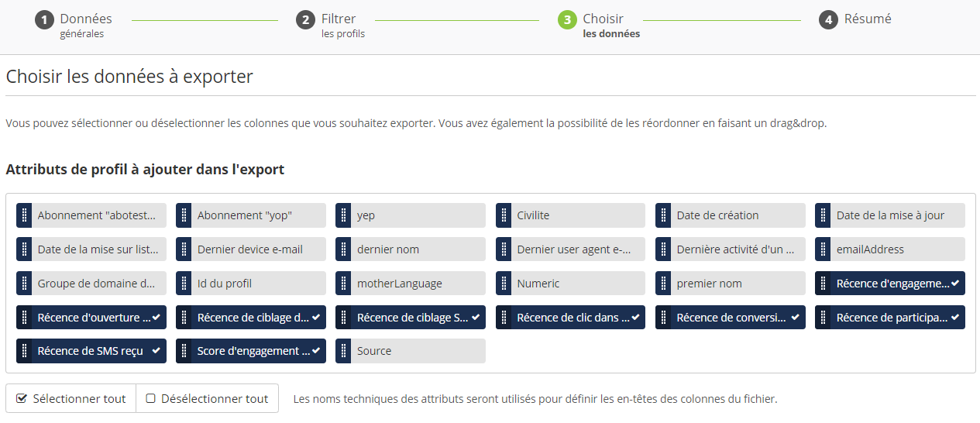Click the drag handle of the yep attribute
Image resolution: width=980 pixels, height=423 pixels.
pyautogui.click(x=343, y=215)
